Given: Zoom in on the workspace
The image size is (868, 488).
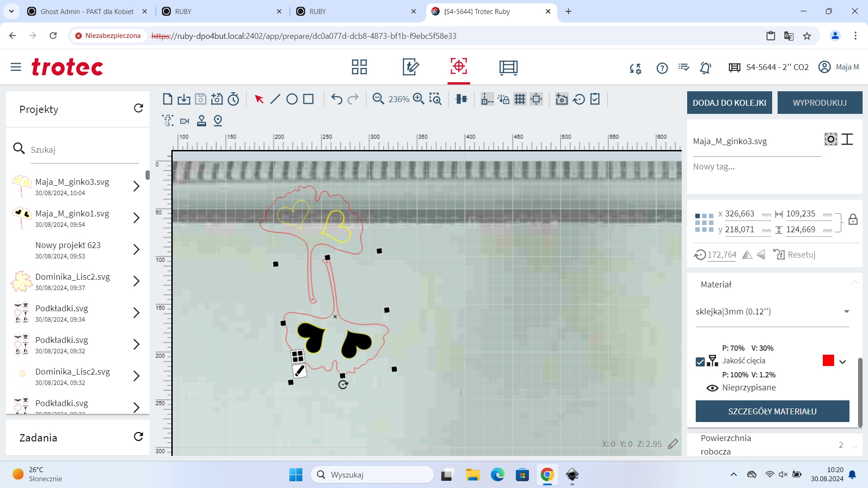Looking at the screenshot, I should [419, 99].
